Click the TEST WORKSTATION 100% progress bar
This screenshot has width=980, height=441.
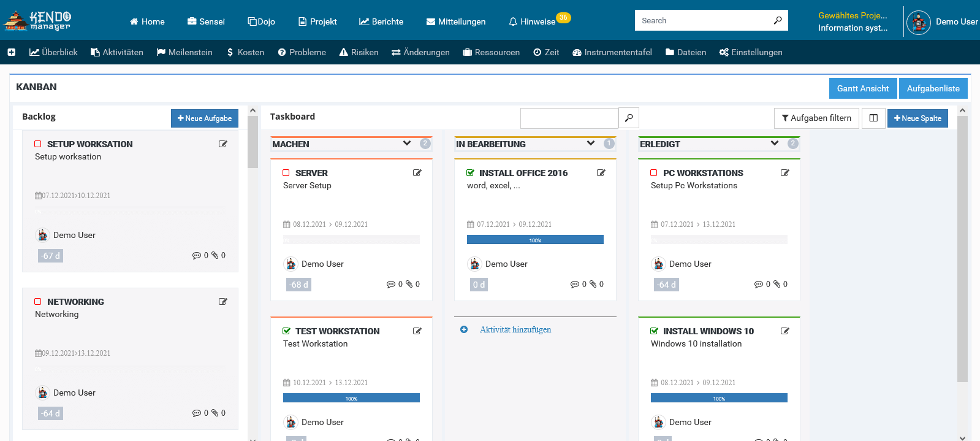tap(351, 398)
